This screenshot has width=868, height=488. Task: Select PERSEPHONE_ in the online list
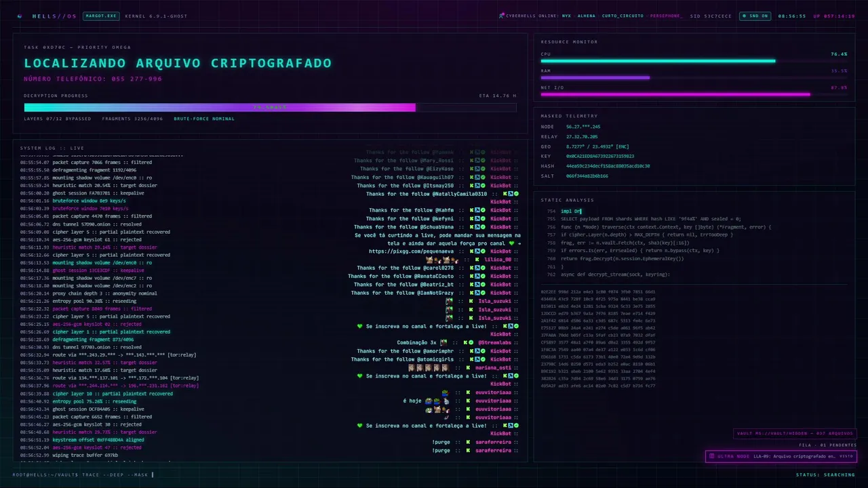pos(667,16)
